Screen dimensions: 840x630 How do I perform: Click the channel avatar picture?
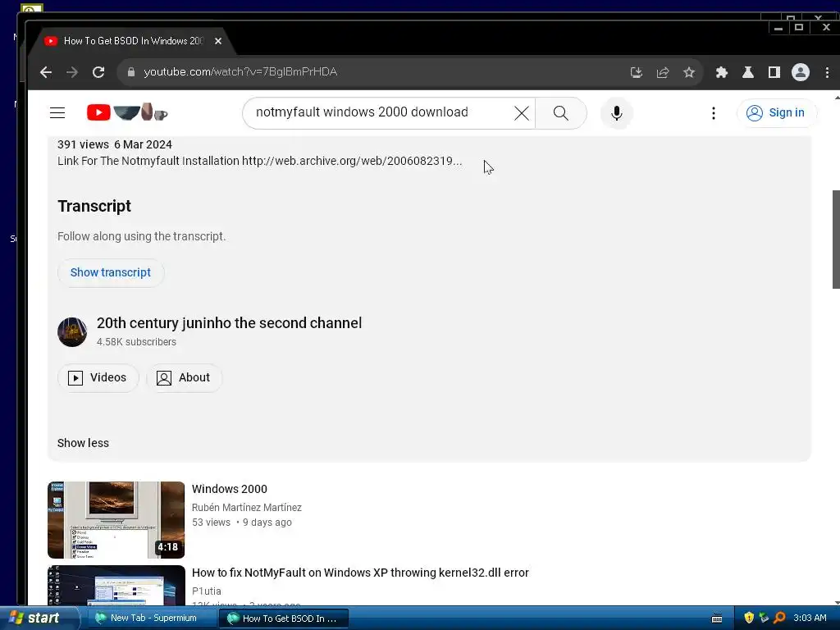point(72,331)
